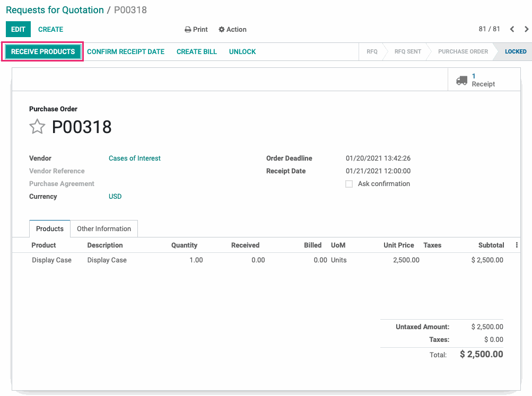Sort by UoM column header
The width and height of the screenshot is (532, 396).
pos(338,245)
